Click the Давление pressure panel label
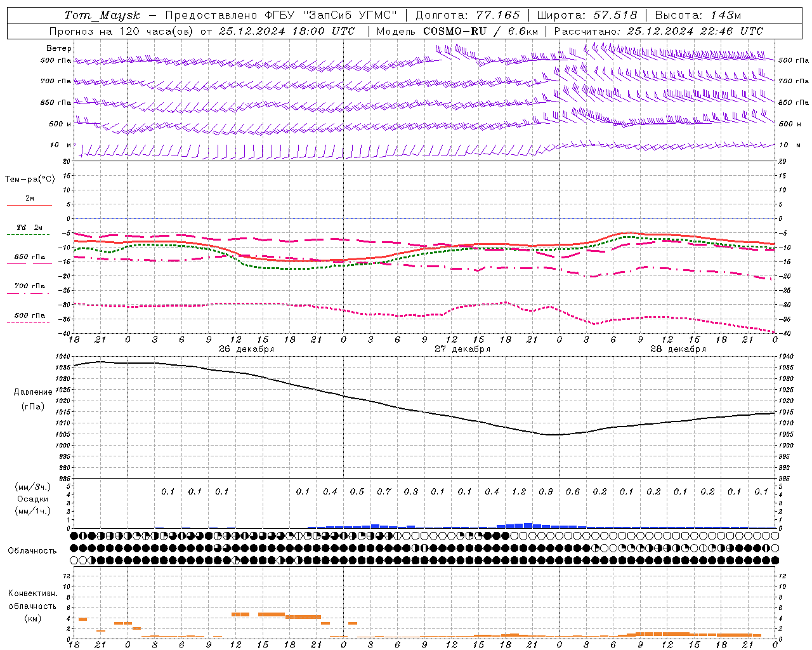 click(x=33, y=392)
